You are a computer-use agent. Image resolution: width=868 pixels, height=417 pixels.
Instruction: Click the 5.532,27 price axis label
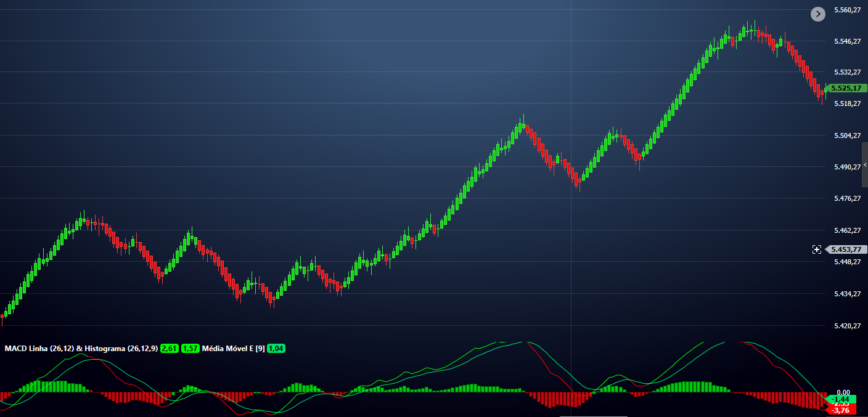(847, 72)
